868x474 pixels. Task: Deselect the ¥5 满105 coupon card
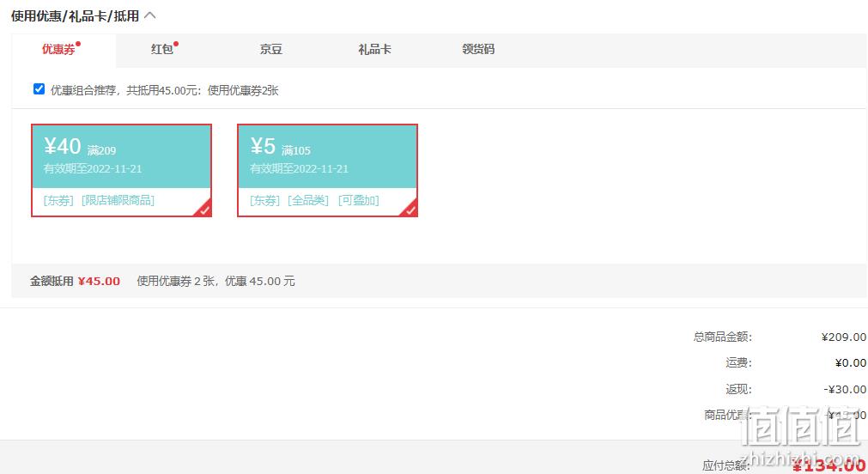pos(327,156)
